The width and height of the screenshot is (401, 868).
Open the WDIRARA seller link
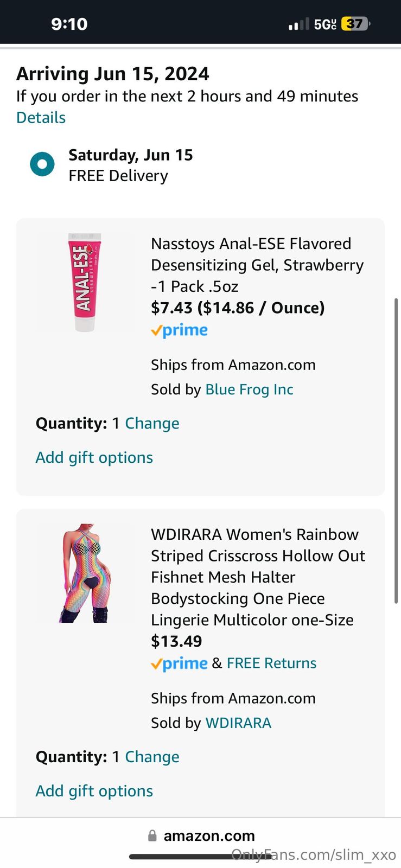tap(238, 723)
